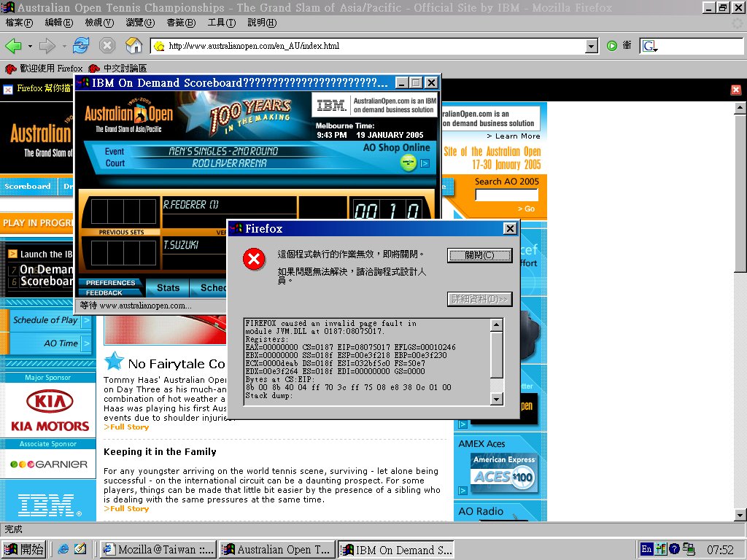Switch to Stats tab in Scoreboard
747x560 pixels.
click(168, 287)
